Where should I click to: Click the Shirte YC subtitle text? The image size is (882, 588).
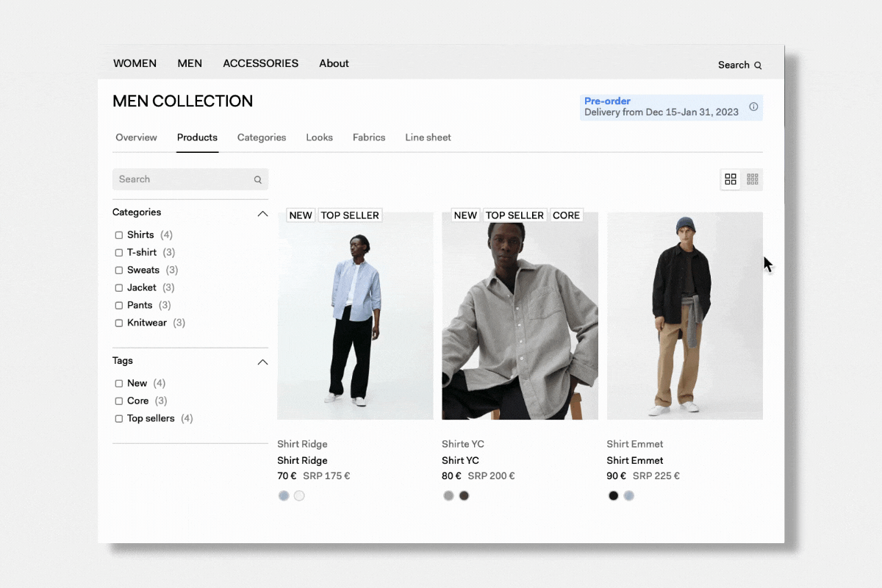tap(463, 444)
